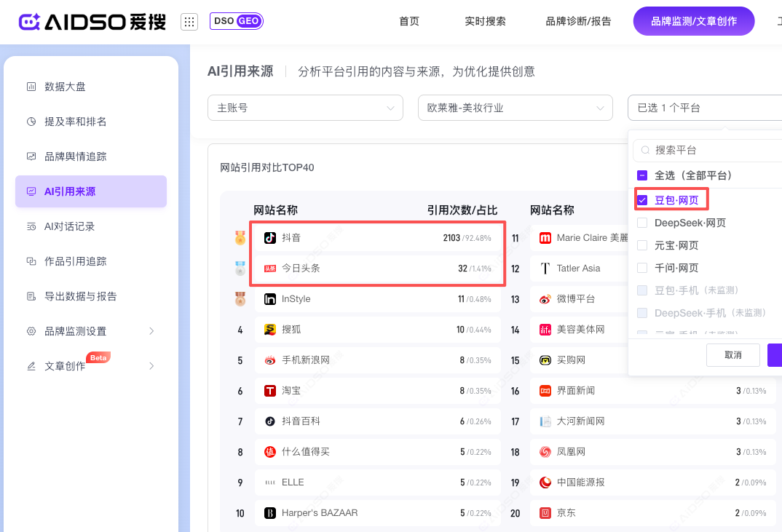Click the 作品引用追踪 sidebar icon
The height and width of the screenshot is (532, 782).
pos(31,261)
